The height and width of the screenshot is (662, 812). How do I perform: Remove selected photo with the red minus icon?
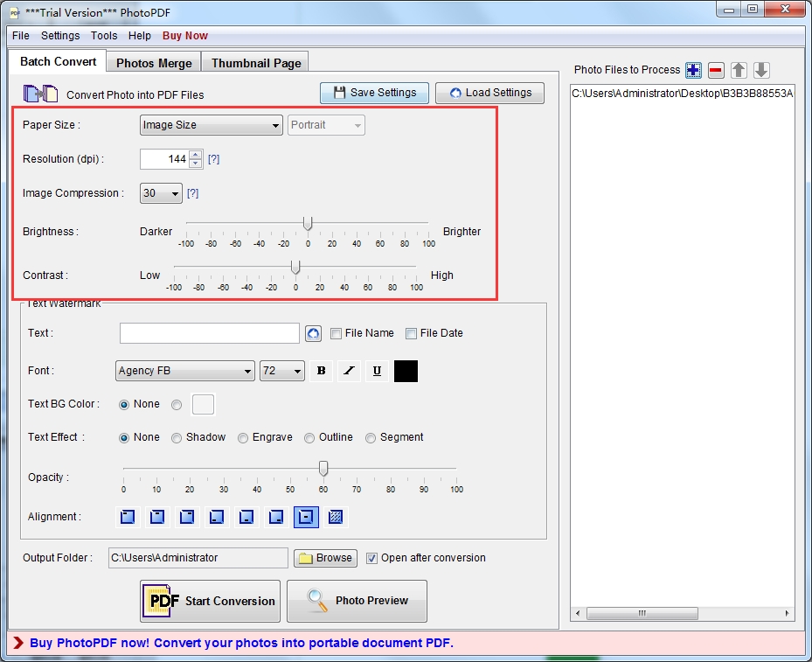click(x=716, y=70)
